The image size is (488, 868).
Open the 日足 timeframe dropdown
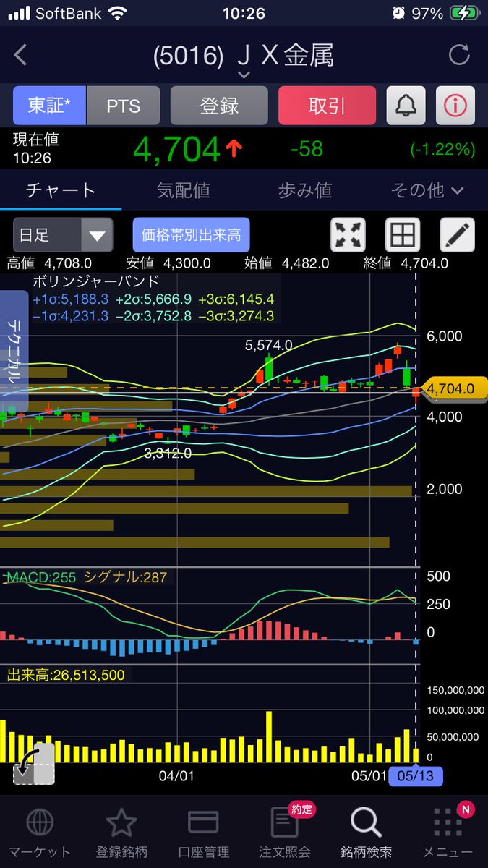coord(63,235)
